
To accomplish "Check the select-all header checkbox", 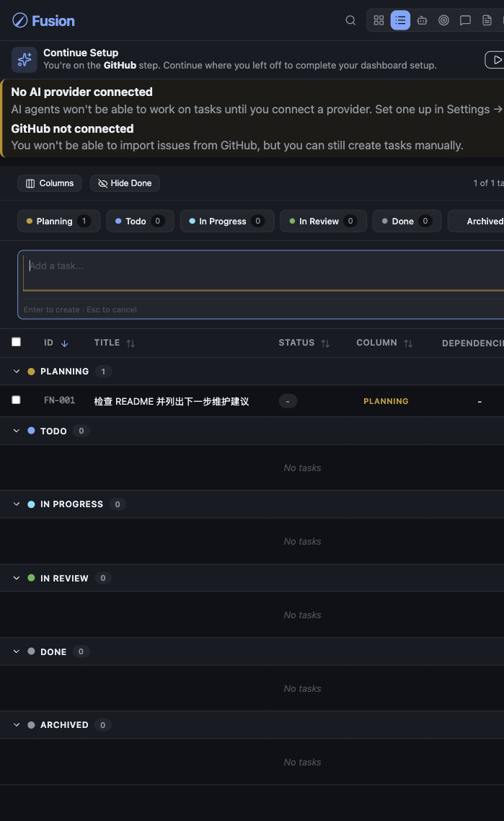I will (x=17, y=342).
